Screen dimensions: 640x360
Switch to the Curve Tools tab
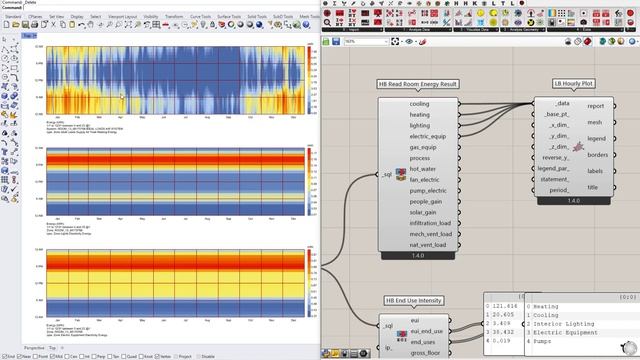coord(200,17)
